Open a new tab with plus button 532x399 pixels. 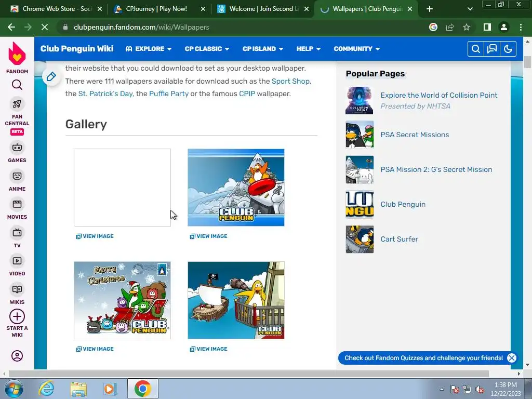tap(430, 9)
